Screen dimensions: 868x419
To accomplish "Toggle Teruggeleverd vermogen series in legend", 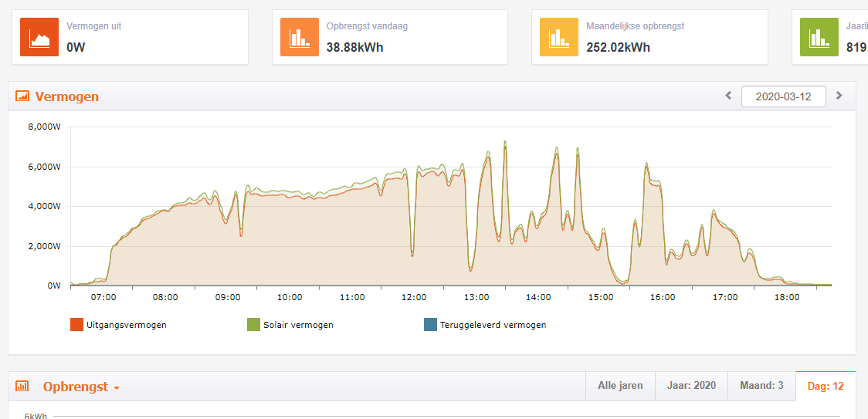I will 486,325.
